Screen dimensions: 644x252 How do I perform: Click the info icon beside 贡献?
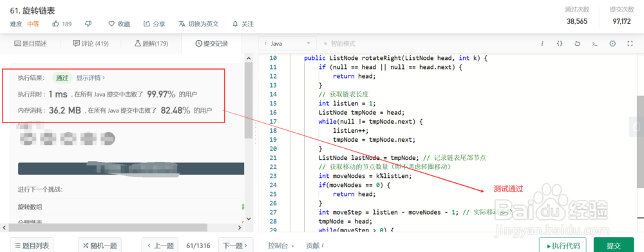[323, 246]
